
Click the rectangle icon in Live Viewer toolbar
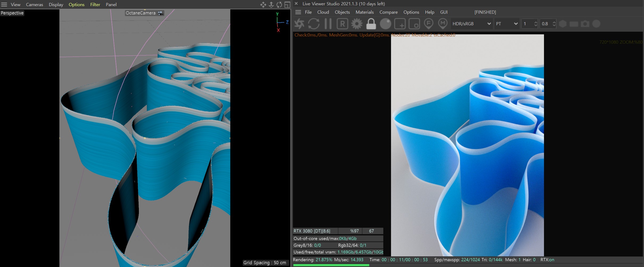(x=574, y=24)
